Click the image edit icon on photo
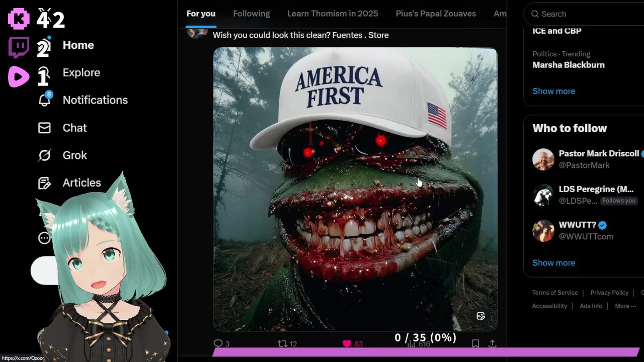644x362 pixels. pyautogui.click(x=481, y=316)
